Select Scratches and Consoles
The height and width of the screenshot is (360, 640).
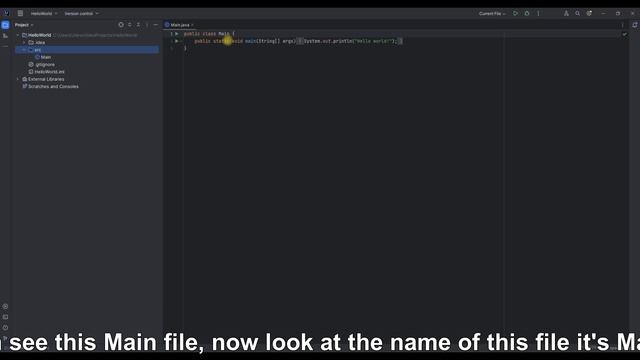(x=50, y=87)
